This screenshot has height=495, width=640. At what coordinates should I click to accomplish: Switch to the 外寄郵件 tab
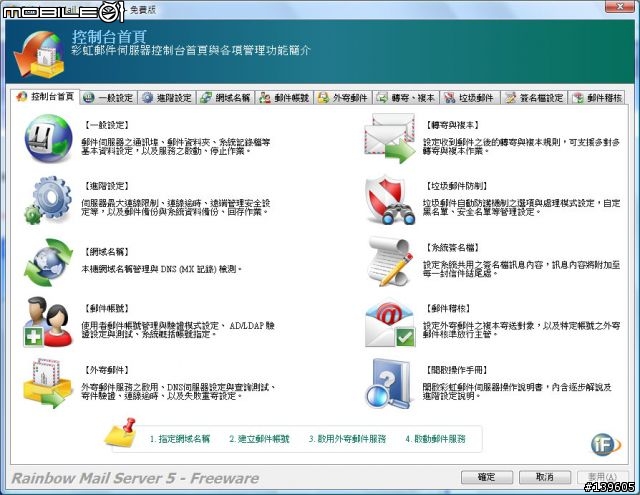343,98
